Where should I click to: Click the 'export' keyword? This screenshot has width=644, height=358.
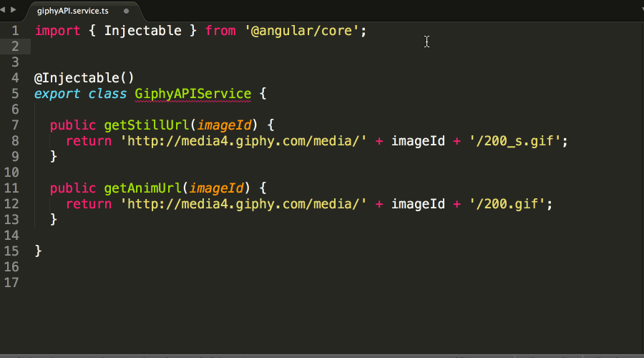pyautogui.click(x=57, y=94)
